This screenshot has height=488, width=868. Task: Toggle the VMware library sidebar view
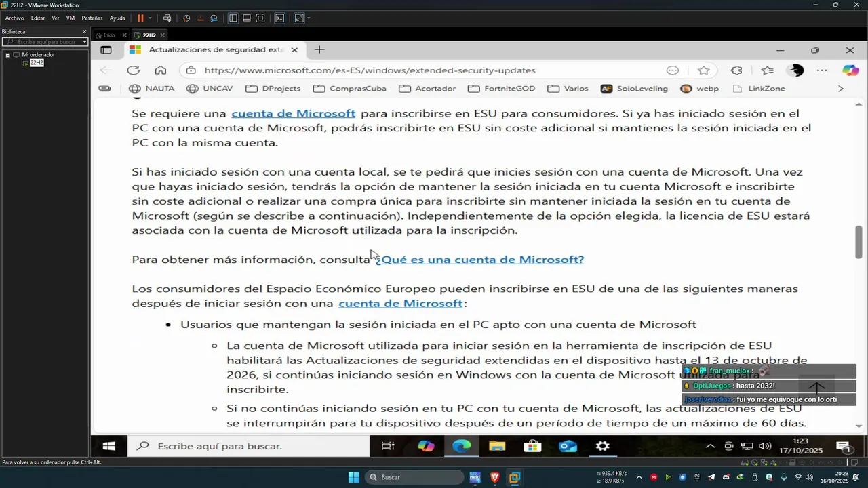point(233,18)
